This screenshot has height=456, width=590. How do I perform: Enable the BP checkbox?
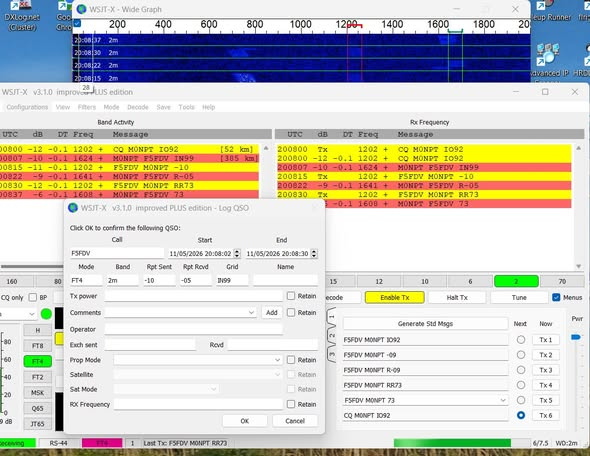click(x=33, y=297)
